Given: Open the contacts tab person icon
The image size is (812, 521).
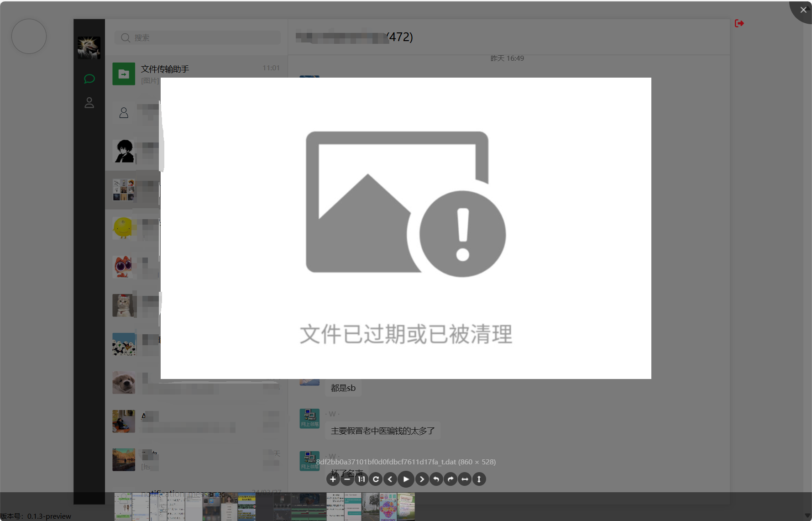Looking at the screenshot, I should (x=89, y=103).
